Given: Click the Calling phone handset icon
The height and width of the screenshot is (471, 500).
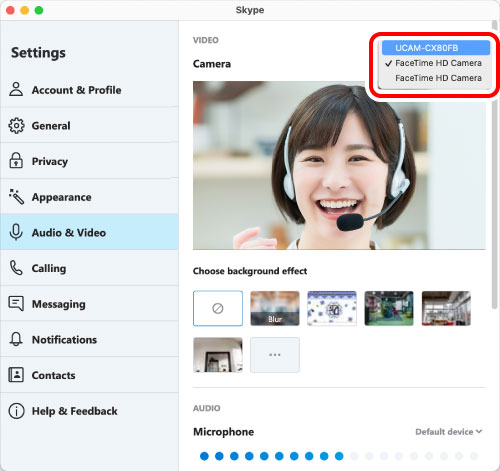Looking at the screenshot, I should pyautogui.click(x=16, y=268).
